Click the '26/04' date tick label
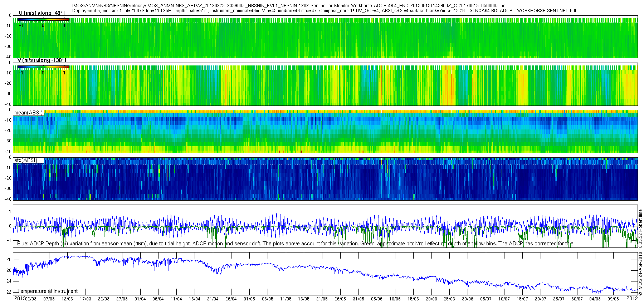The image size is (644, 304). 231,299
